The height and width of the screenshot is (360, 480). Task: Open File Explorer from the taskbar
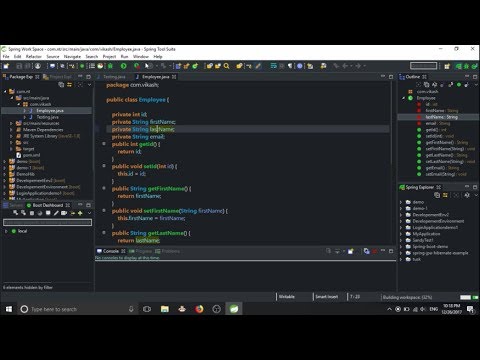point(165,309)
